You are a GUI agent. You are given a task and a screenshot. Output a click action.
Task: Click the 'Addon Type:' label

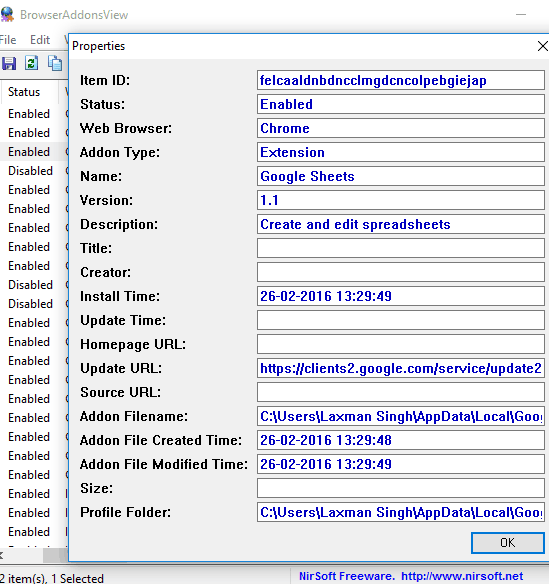[x=120, y=152]
